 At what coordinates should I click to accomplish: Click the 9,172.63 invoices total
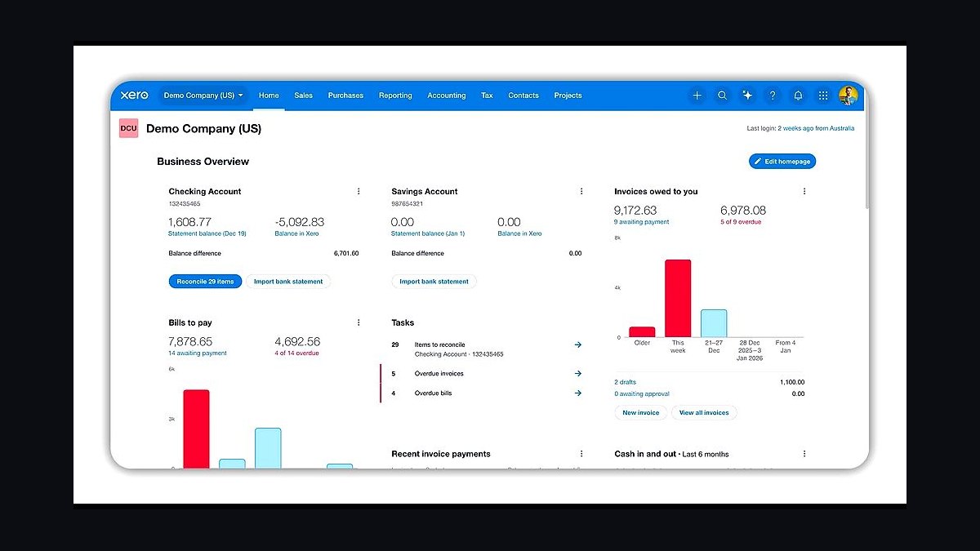click(x=635, y=211)
